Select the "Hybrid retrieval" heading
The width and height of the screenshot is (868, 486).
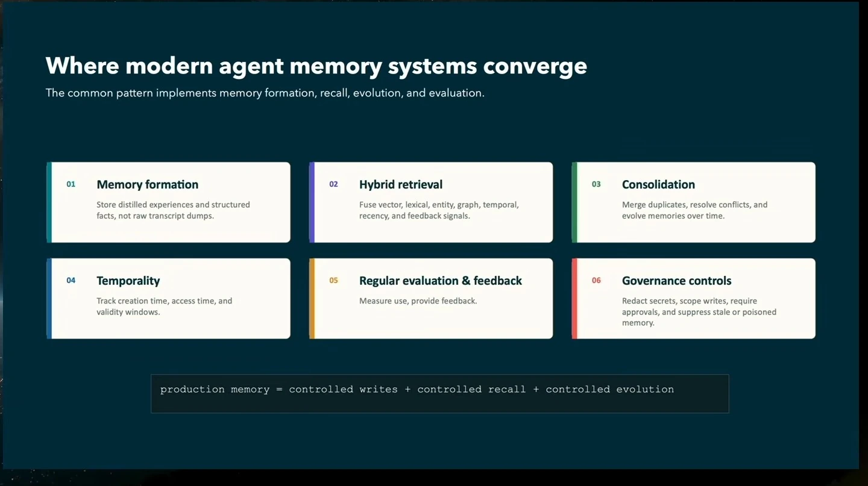(x=401, y=184)
